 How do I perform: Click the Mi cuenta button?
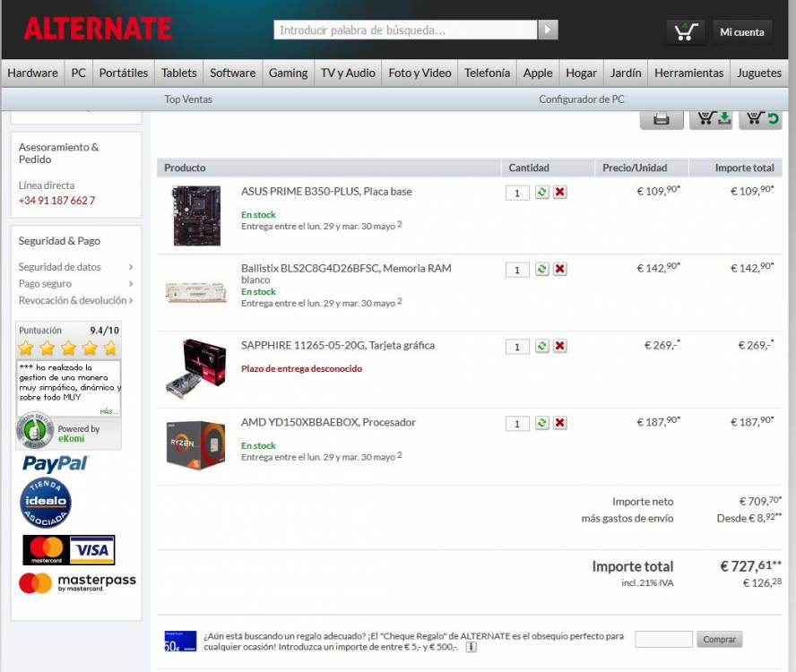pos(742,32)
